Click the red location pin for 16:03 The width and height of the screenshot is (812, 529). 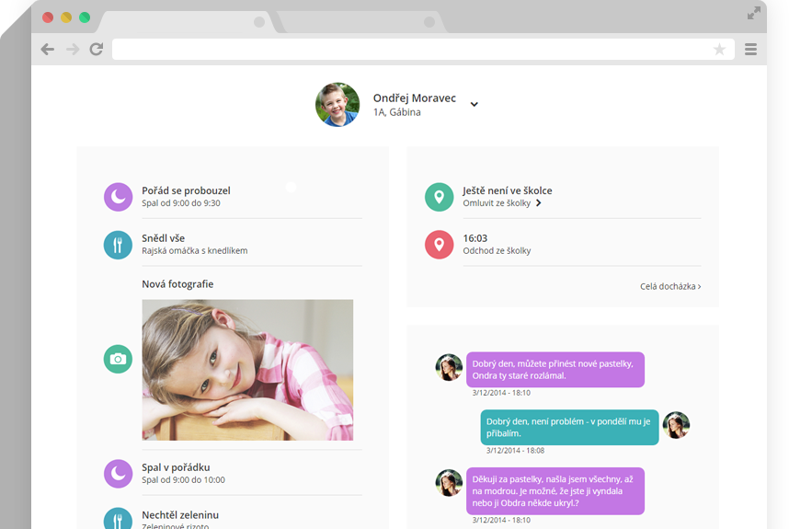440,245
